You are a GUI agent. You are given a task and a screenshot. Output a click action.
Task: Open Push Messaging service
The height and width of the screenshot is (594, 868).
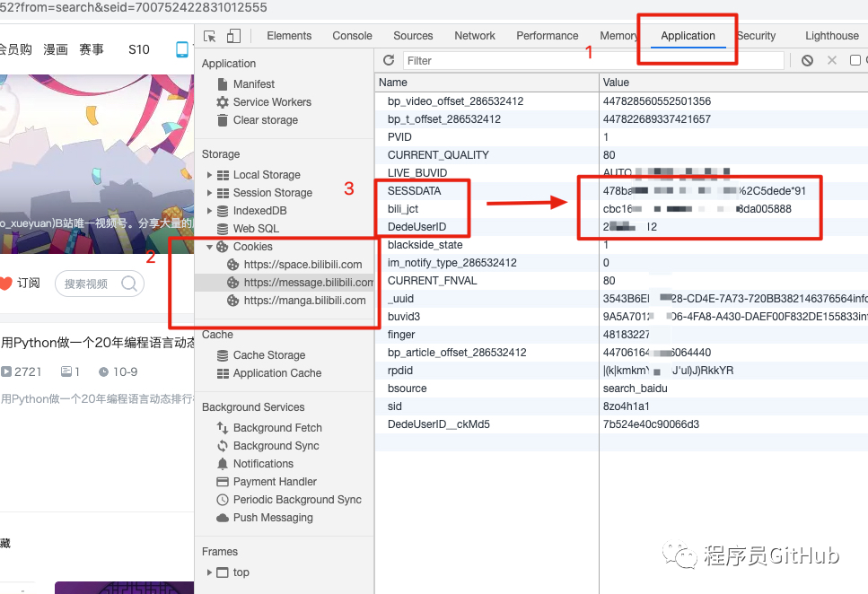tap(273, 518)
